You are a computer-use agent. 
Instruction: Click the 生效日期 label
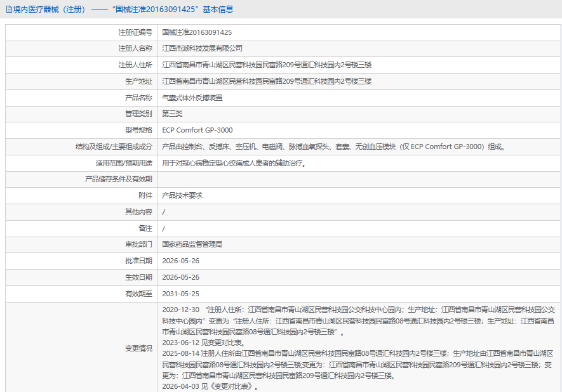[138, 277]
